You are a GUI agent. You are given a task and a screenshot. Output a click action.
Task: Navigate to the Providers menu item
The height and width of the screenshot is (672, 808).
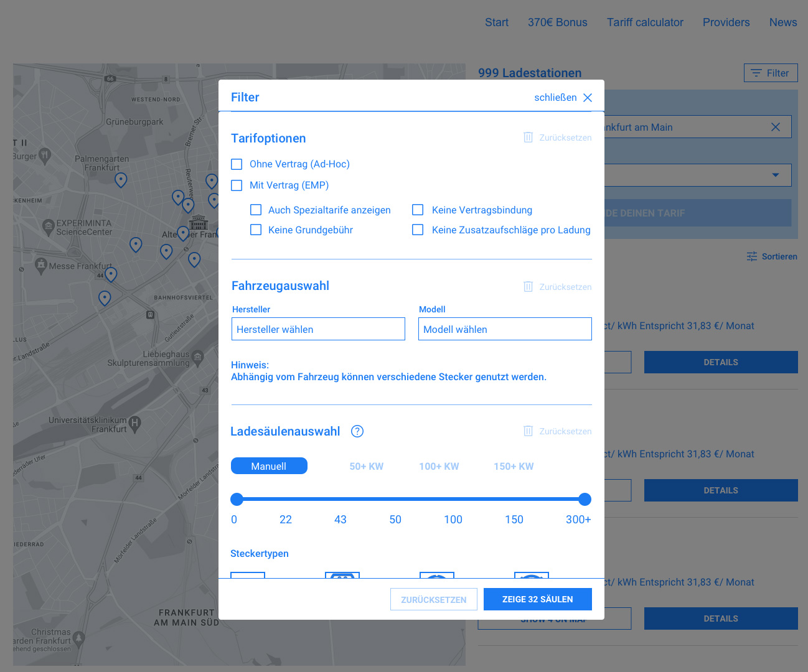(726, 22)
